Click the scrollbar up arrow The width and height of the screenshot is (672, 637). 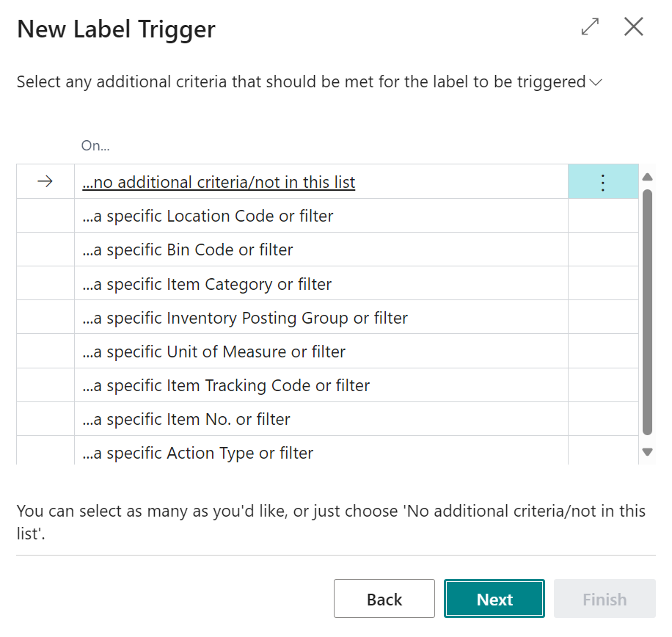[647, 176]
